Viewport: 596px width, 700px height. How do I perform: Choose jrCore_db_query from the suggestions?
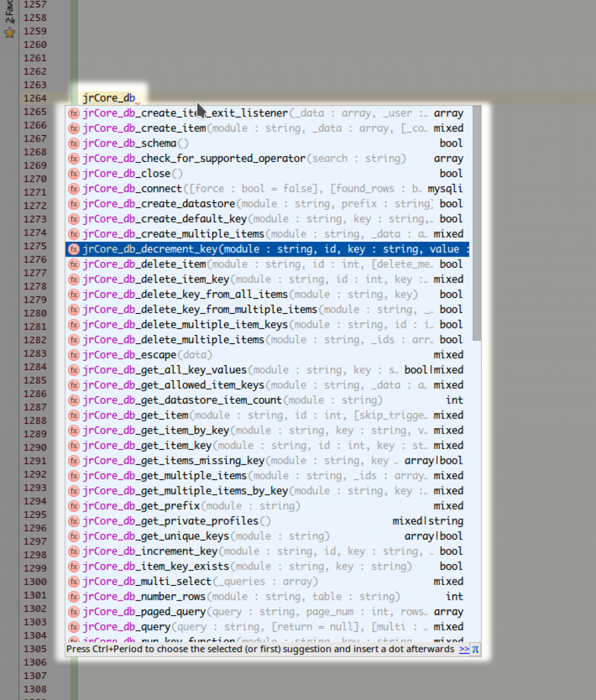(127, 627)
